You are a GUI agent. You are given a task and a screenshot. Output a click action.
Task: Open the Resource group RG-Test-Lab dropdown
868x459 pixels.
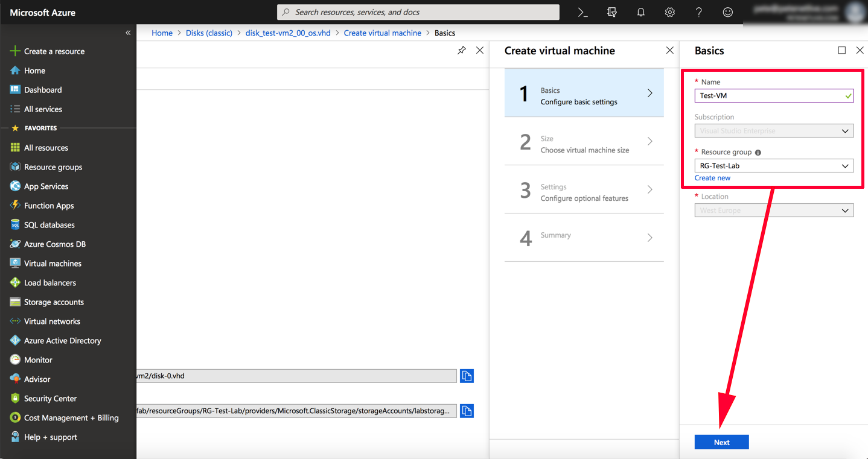click(774, 166)
